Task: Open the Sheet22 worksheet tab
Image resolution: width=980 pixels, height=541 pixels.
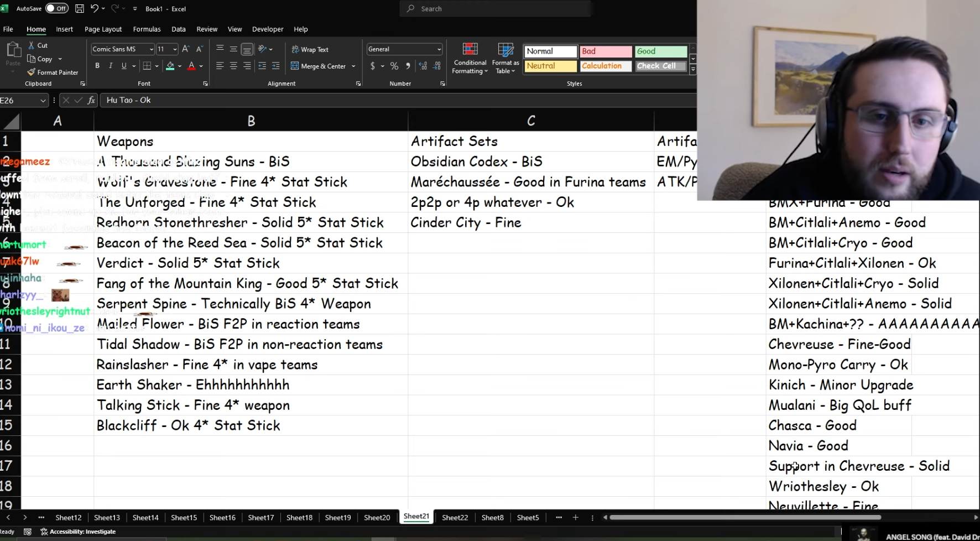Action: pyautogui.click(x=455, y=518)
